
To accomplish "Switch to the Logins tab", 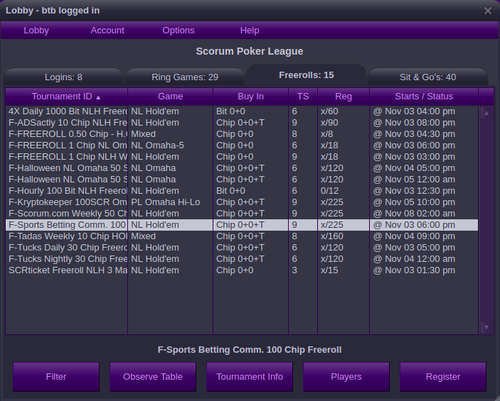I will click(x=64, y=77).
